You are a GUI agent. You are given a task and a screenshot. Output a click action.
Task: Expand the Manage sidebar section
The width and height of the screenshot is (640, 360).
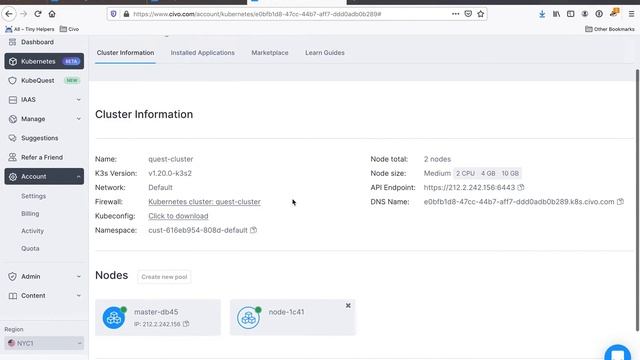click(44, 119)
